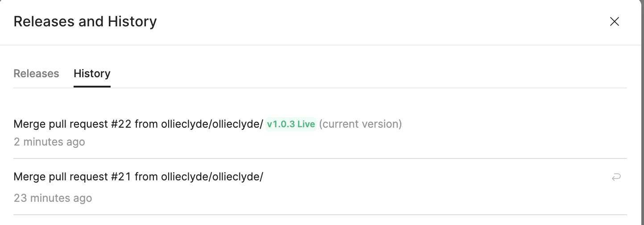Viewport: 644px width, 225px height.
Task: Click the "(current version)" label
Action: click(360, 124)
